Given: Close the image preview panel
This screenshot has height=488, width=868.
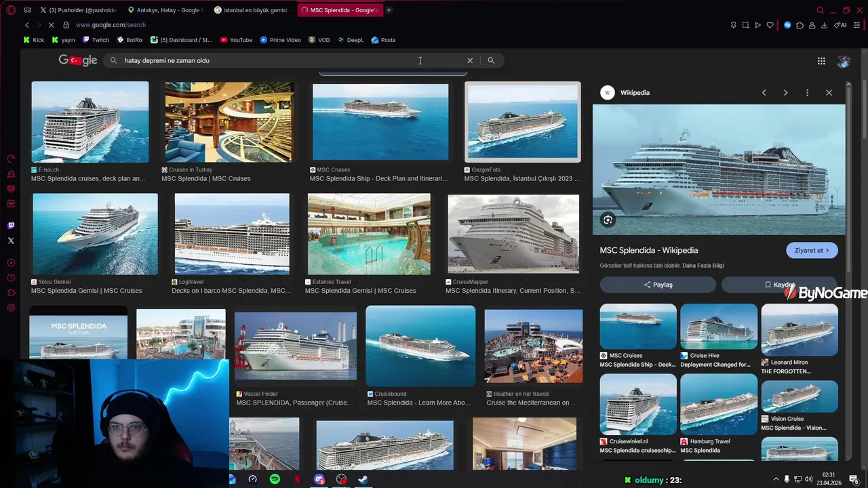Looking at the screenshot, I should point(829,93).
